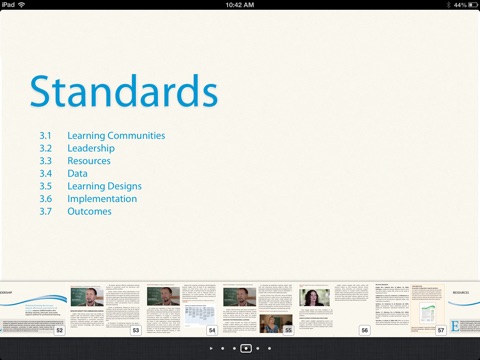The height and width of the screenshot is (360, 480).
Task: Open section 3.5 Learning Designs
Action: tap(91, 186)
